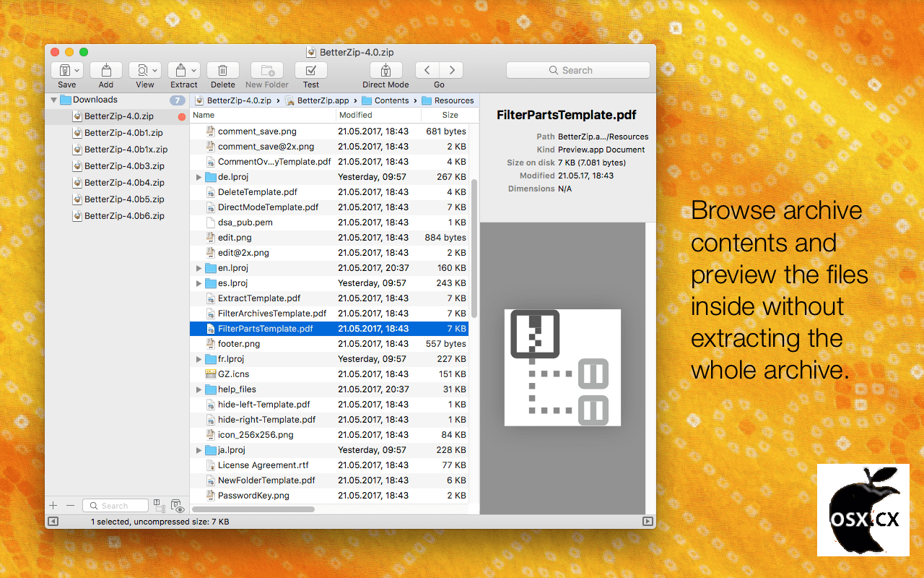
Task: Remove an item with the sidebar minus button
Action: tap(70, 505)
